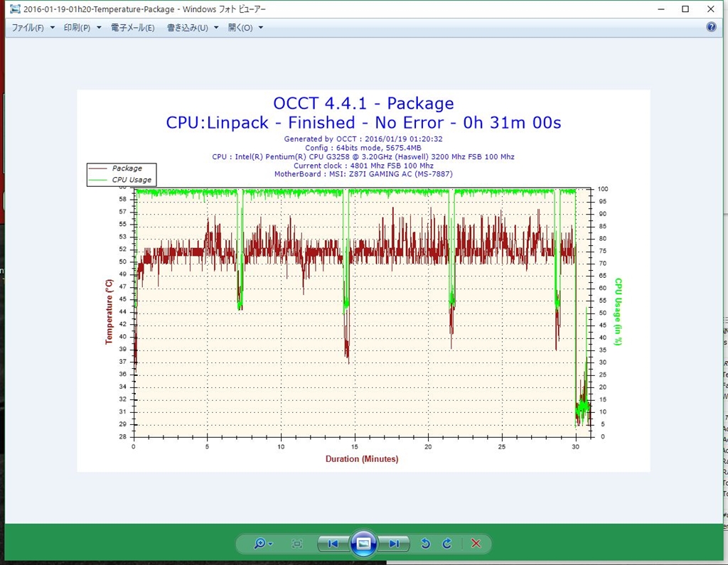Open the ファイル(F) menu

[x=28, y=28]
